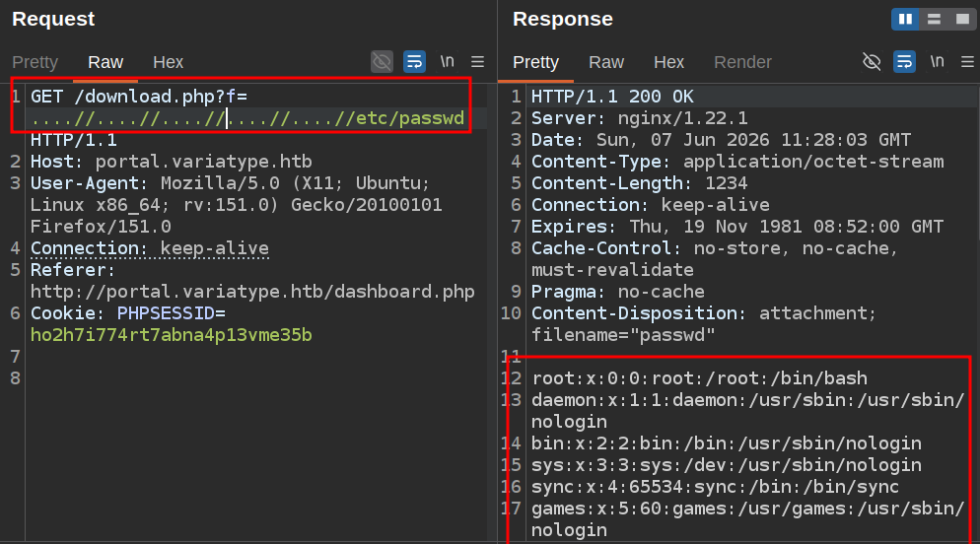Toggle hidden characters in Request panel

coord(382,62)
